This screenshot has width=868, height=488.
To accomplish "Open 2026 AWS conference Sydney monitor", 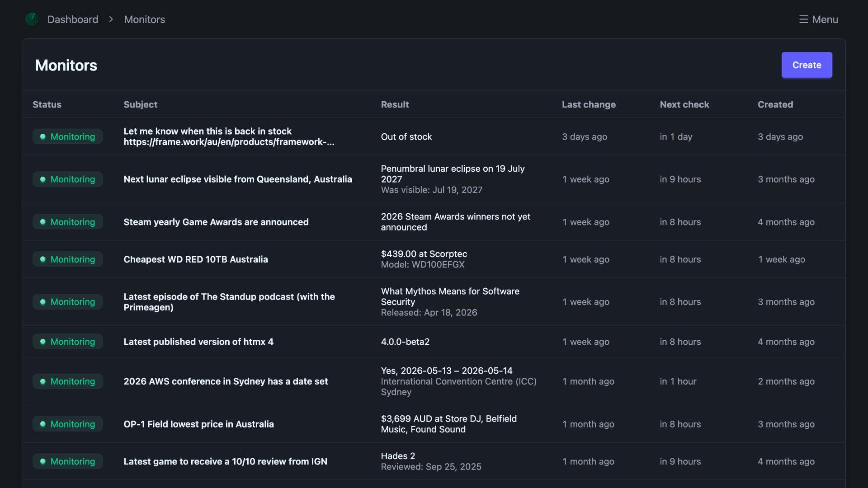I will click(x=226, y=381).
